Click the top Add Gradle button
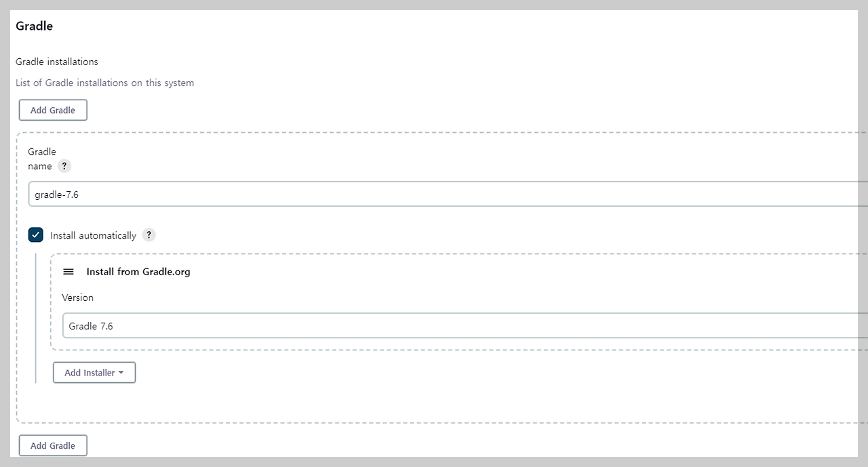 pos(52,110)
